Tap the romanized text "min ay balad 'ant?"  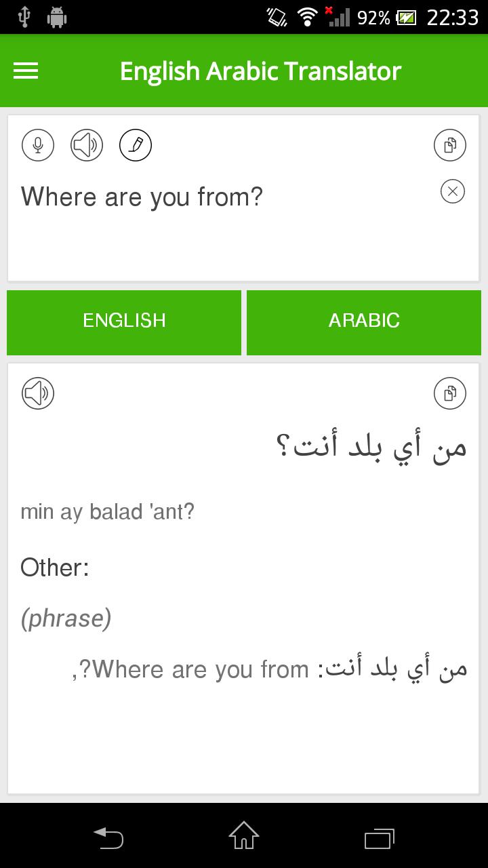(108, 511)
